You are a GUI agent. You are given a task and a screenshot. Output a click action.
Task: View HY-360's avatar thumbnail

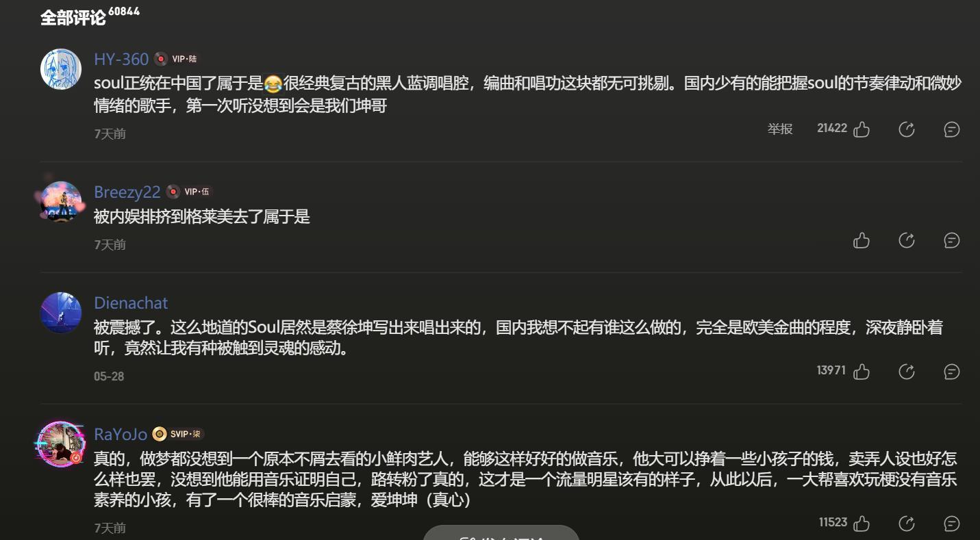point(61,69)
